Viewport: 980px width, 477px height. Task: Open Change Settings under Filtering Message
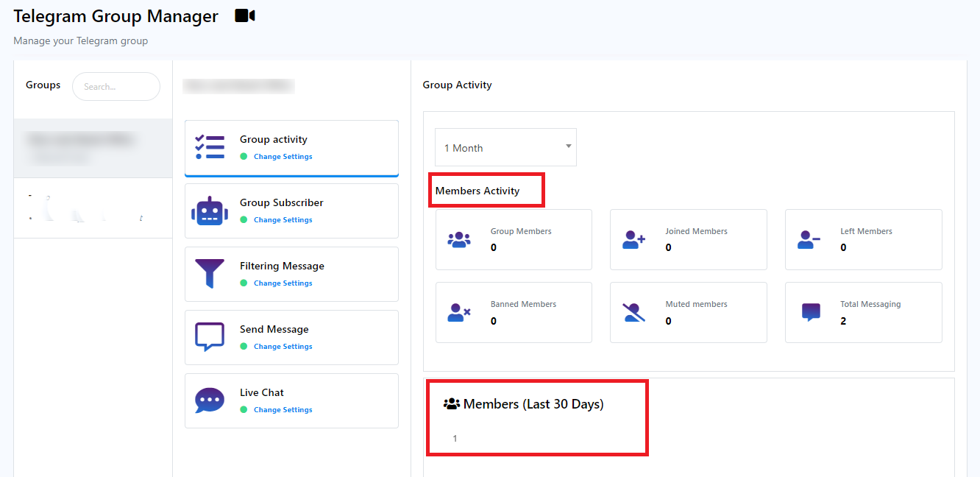pyautogui.click(x=283, y=283)
